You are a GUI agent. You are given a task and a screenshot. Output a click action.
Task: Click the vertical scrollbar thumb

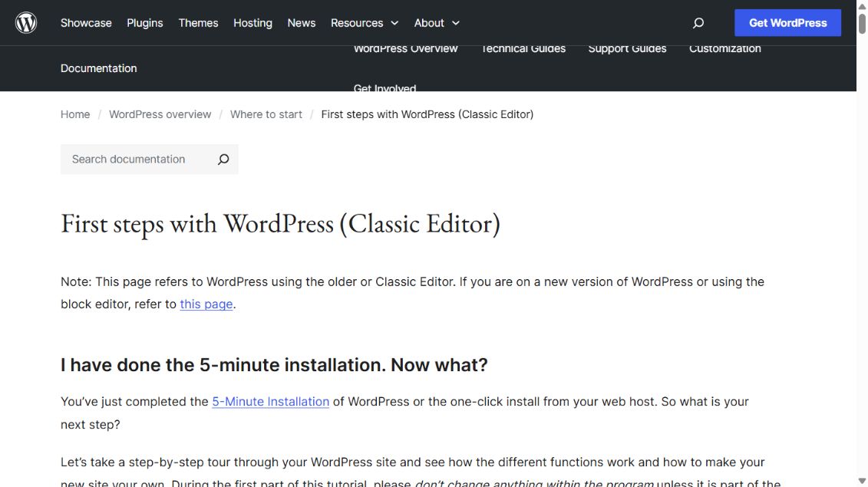862,23
